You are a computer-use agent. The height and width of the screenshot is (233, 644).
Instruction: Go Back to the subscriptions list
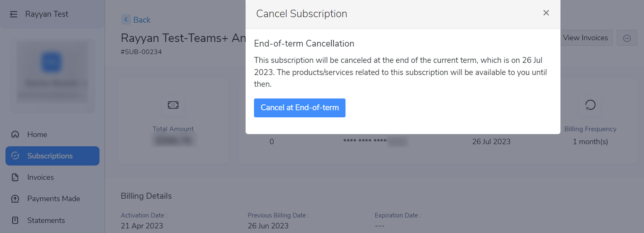[x=141, y=20]
